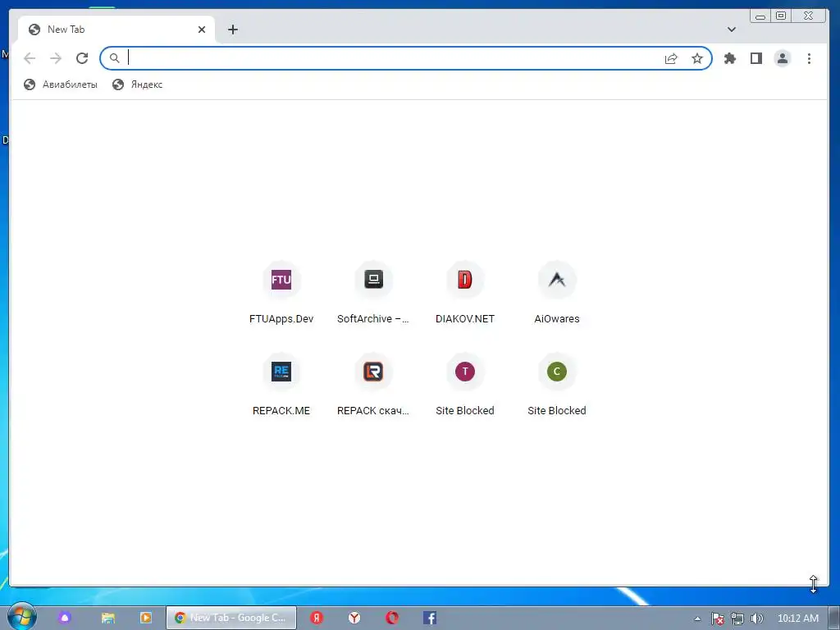Show hidden system tray icons

coord(697,619)
